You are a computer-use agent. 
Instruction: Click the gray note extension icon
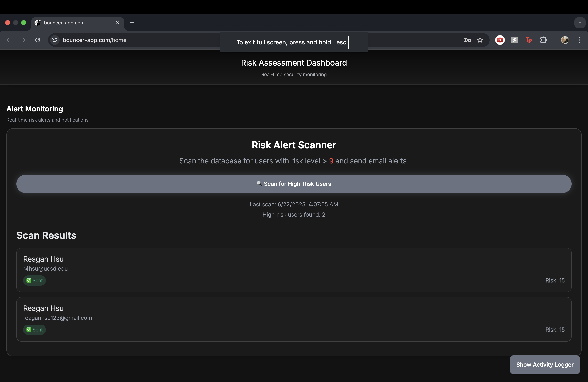point(514,40)
